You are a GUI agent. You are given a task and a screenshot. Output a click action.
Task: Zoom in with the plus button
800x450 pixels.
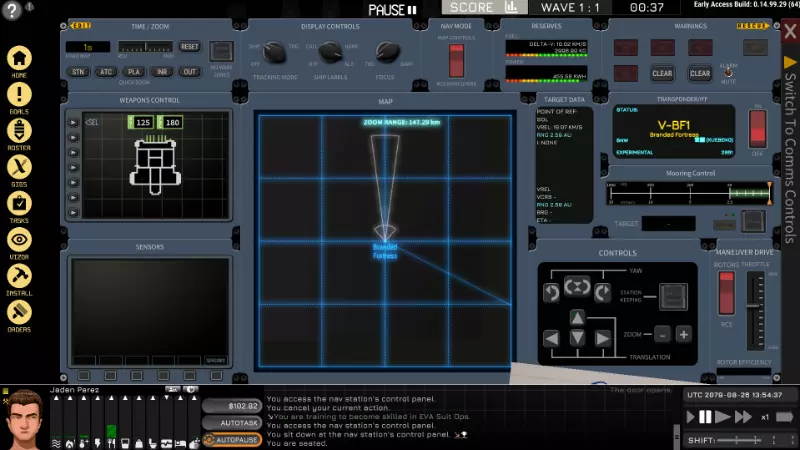pos(684,335)
